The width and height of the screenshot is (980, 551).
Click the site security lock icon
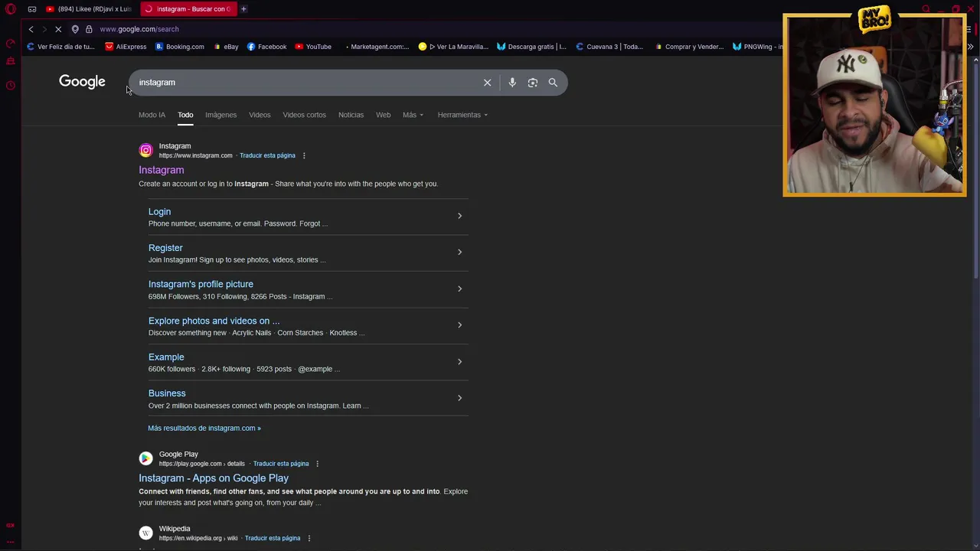coord(89,29)
